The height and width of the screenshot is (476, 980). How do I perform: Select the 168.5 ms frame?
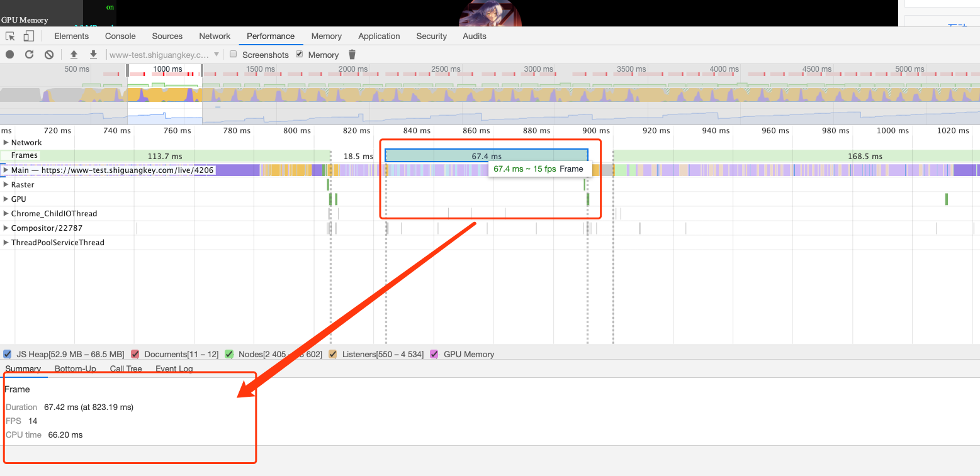pyautogui.click(x=796, y=156)
